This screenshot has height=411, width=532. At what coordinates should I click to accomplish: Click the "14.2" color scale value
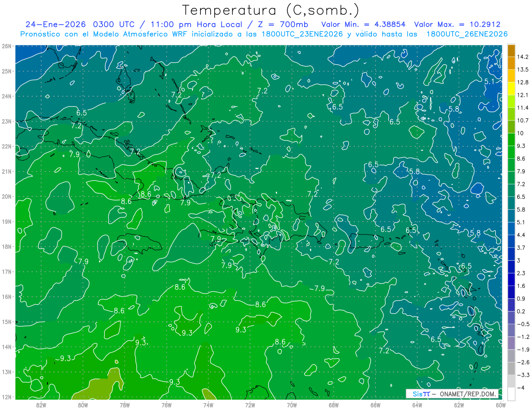point(523,57)
